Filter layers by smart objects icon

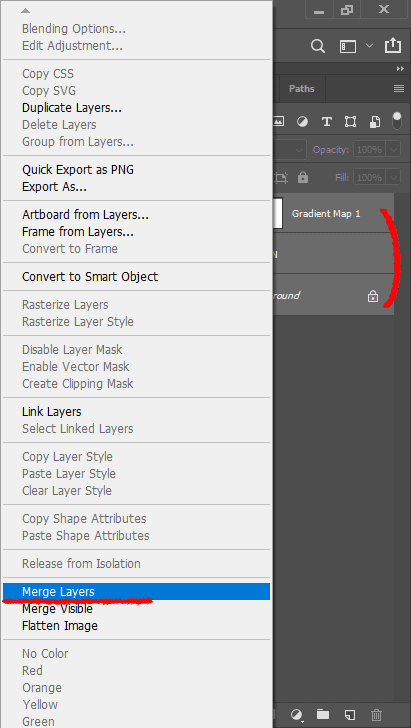pyautogui.click(x=374, y=122)
